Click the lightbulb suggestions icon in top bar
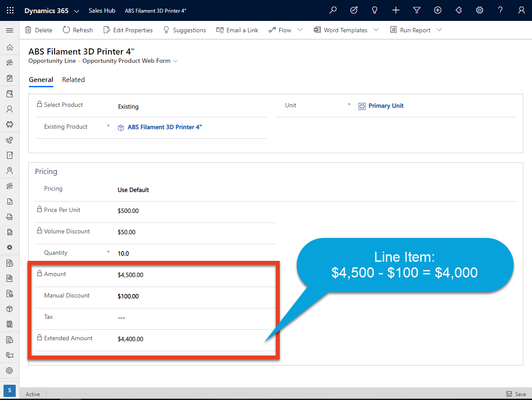532x400 pixels. [374, 10]
